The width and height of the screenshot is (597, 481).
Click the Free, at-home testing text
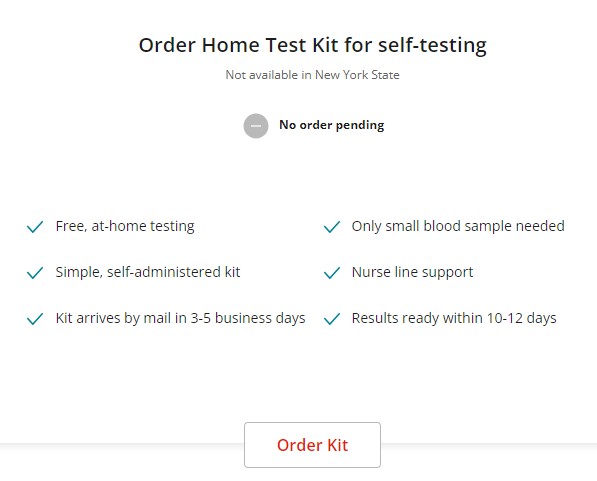pyautogui.click(x=125, y=226)
